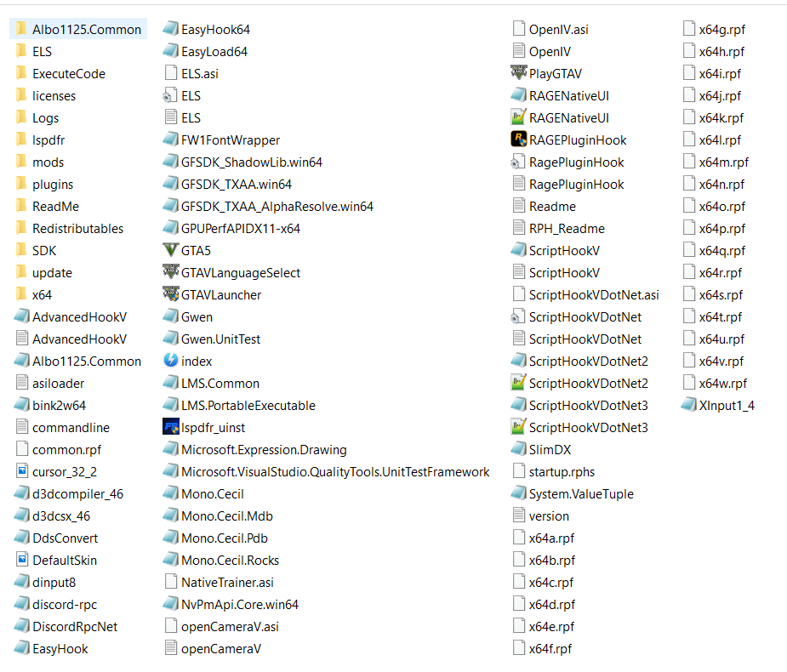The height and width of the screenshot is (672, 787).
Task: Click the DefaultSkin image file icon
Action: [x=22, y=560]
